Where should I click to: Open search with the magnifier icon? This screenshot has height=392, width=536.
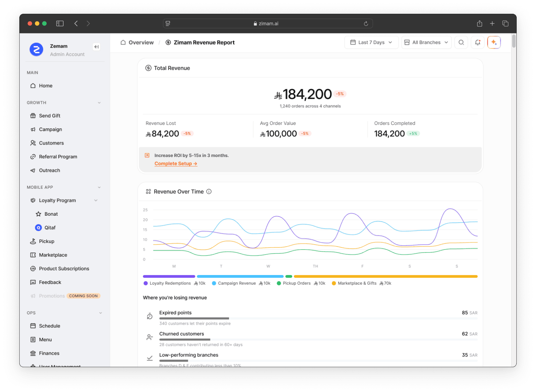pyautogui.click(x=461, y=42)
